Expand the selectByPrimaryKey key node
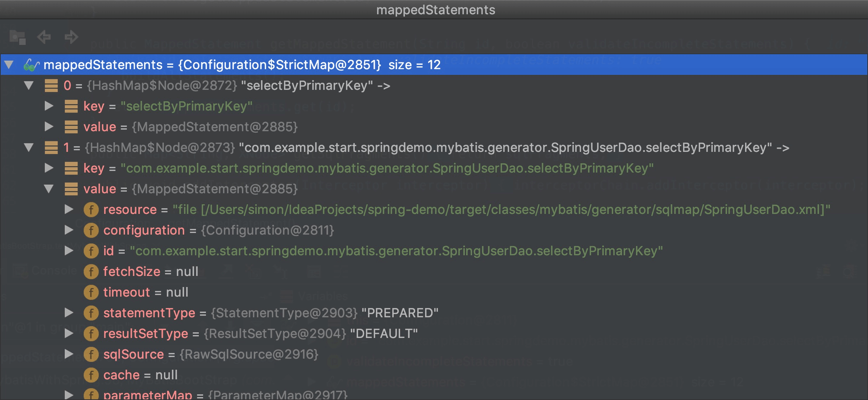Viewport: 868px width, 400px height. pyautogui.click(x=49, y=106)
